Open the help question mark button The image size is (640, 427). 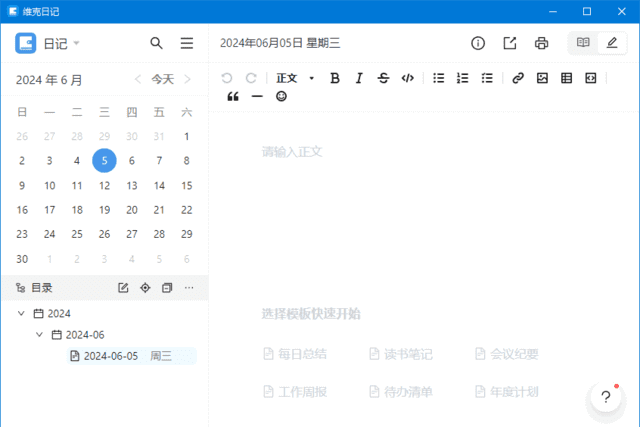(x=606, y=397)
